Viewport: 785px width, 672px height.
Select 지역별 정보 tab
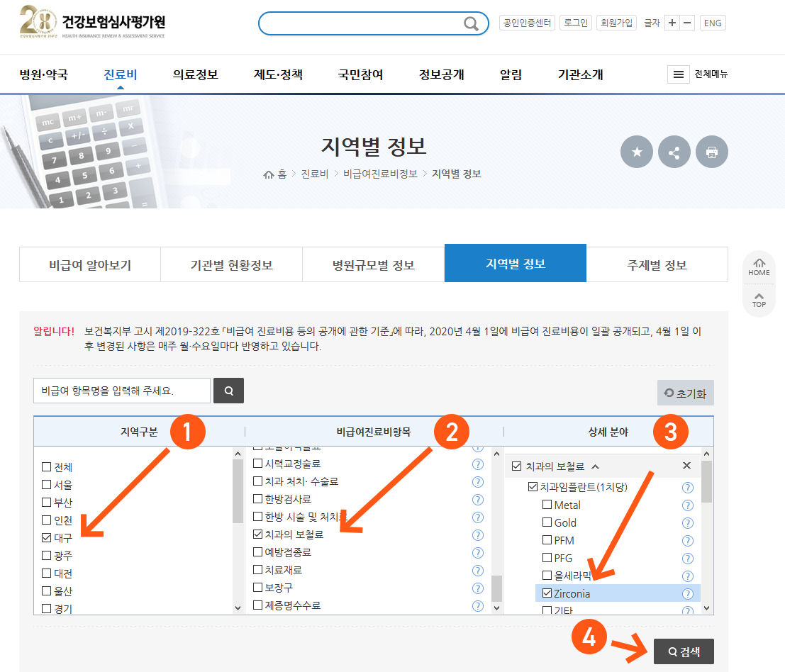[x=515, y=263]
